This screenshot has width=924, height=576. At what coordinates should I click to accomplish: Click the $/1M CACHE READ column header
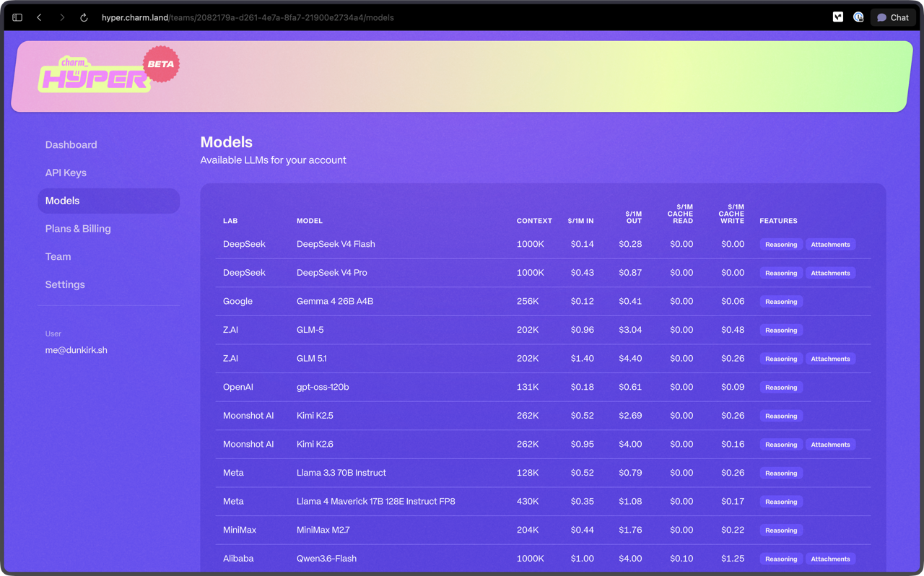click(681, 214)
